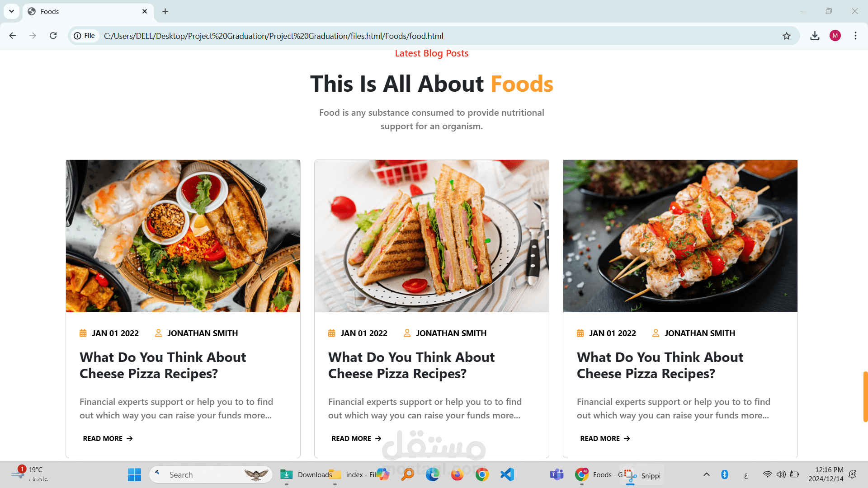Open Windows Start menu

[134, 474]
